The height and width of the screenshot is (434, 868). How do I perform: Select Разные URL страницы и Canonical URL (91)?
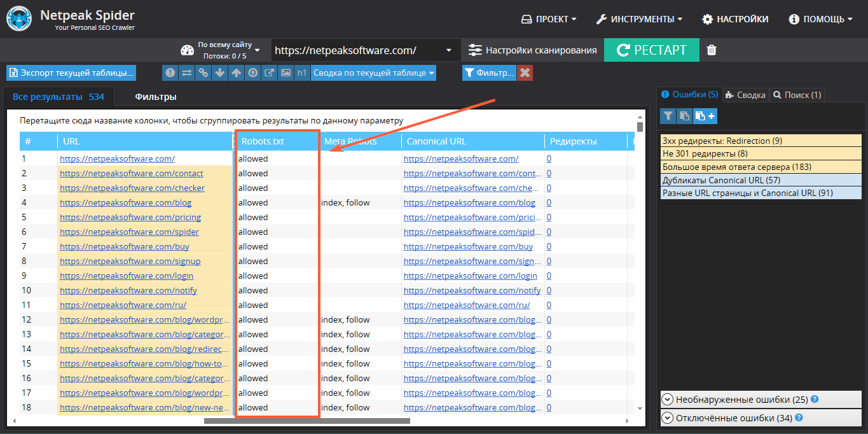[761, 193]
